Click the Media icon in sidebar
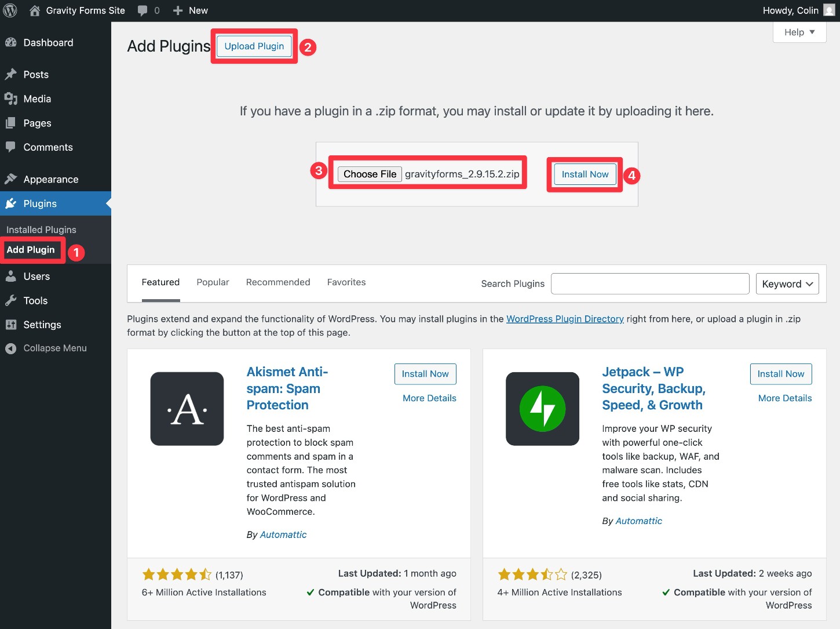The width and height of the screenshot is (840, 629). point(10,99)
